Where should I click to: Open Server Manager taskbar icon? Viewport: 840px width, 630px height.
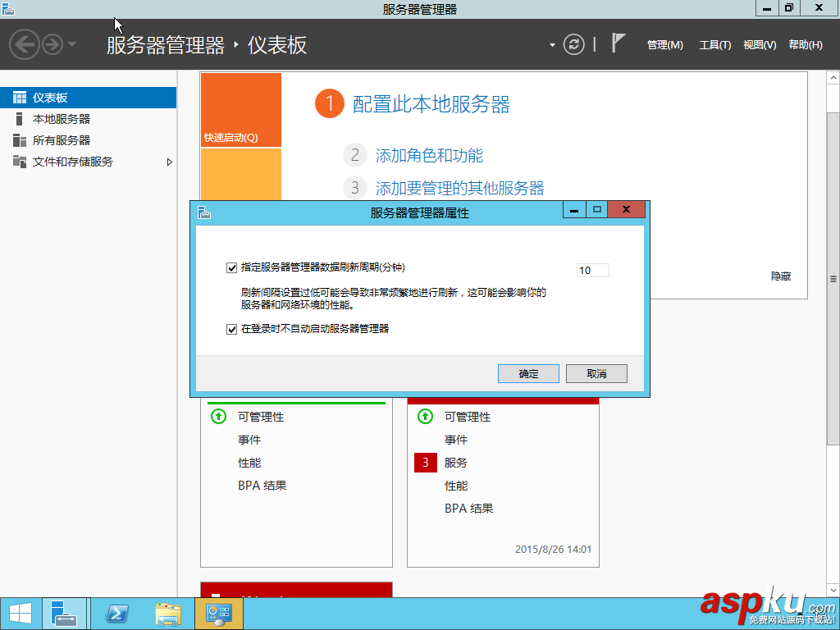64,614
